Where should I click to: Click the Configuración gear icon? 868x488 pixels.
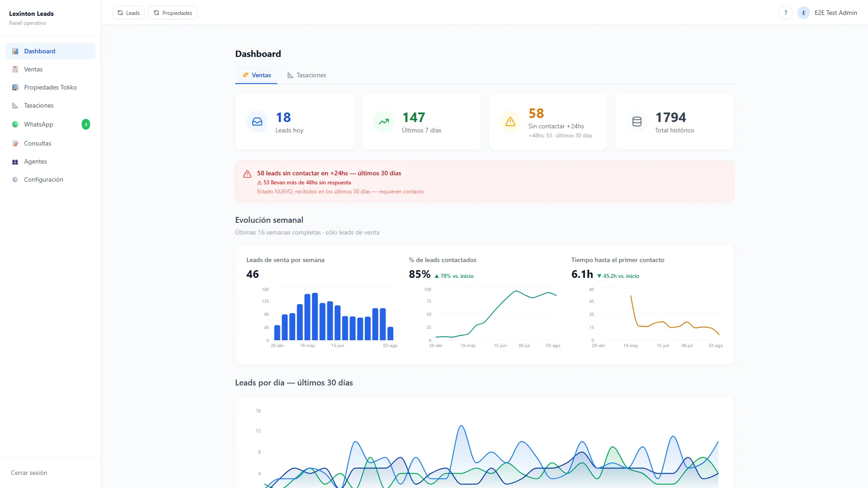[x=15, y=179]
